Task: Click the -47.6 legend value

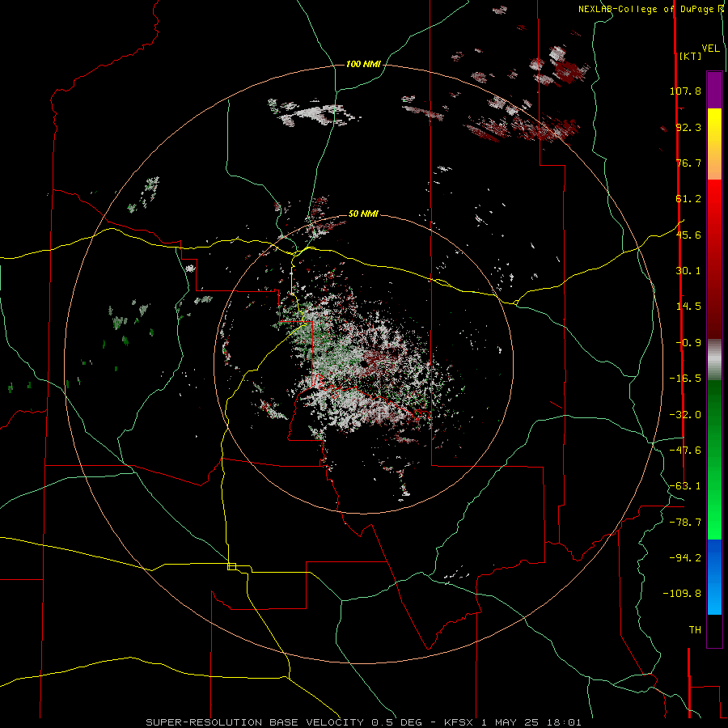Action: 685,451
